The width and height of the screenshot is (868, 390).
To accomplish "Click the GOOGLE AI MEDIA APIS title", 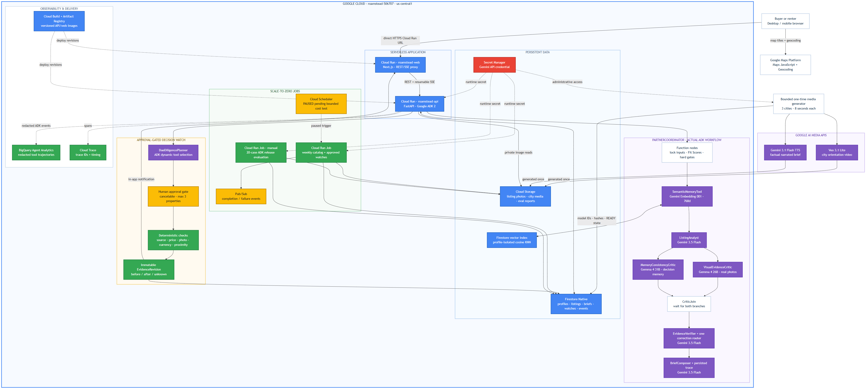I will pos(811,135).
